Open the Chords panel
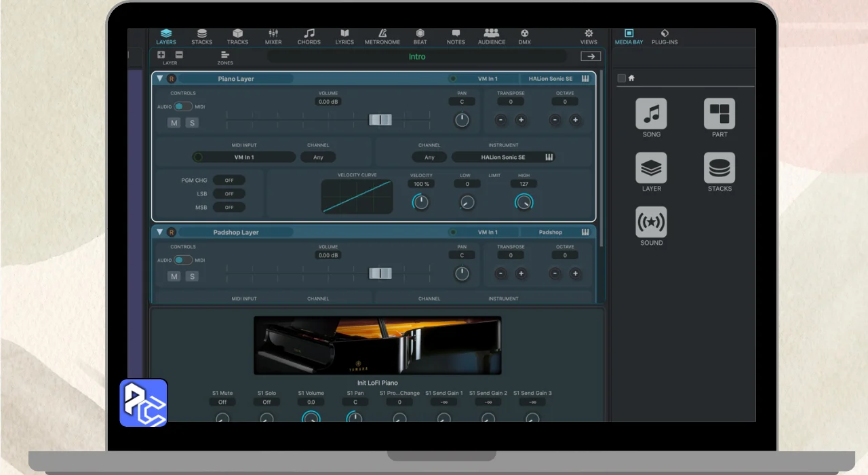The height and width of the screenshot is (475, 868). 309,34
